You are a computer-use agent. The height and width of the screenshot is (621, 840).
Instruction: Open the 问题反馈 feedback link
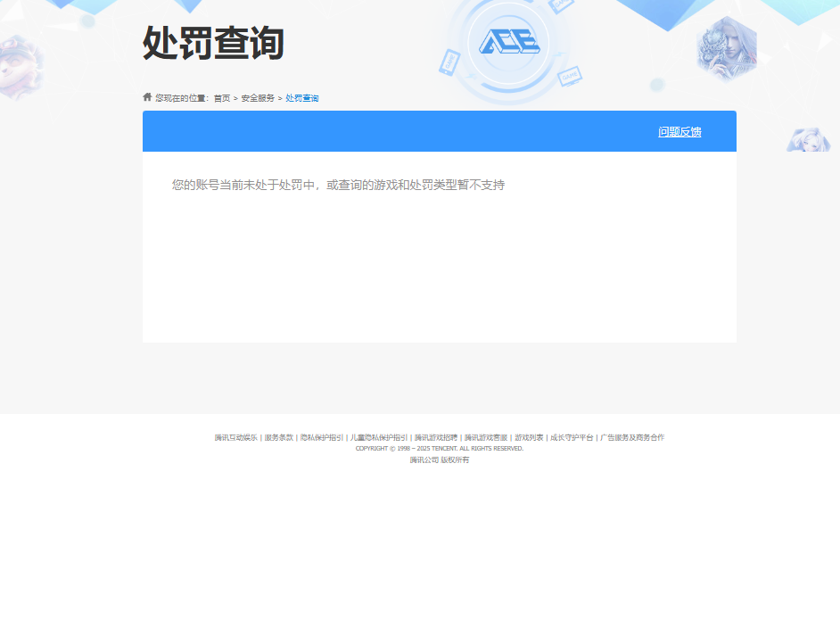(679, 130)
